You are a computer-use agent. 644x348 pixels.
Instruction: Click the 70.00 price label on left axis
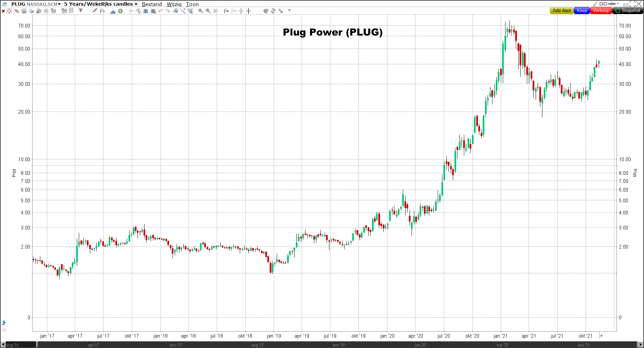coord(24,25)
